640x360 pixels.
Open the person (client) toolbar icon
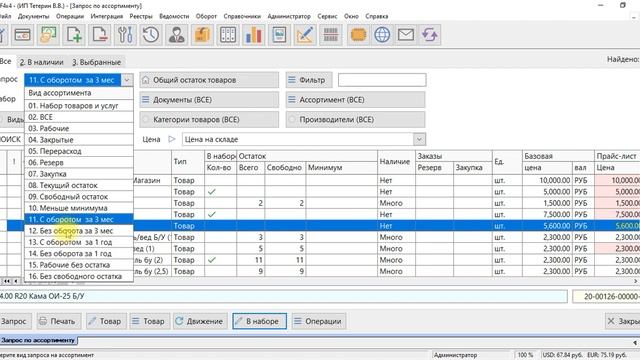177,35
